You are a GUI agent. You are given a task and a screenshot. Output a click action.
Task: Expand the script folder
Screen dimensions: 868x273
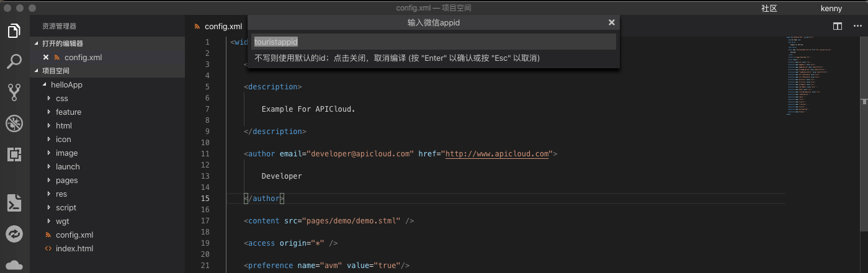(x=49, y=207)
